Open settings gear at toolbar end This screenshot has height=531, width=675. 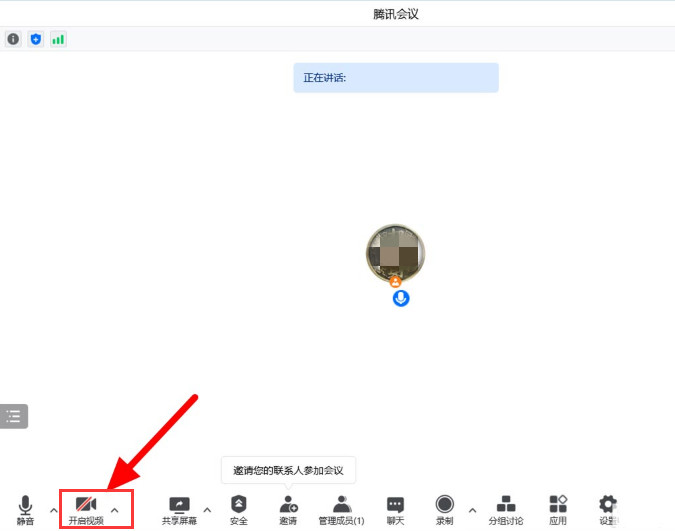pyautogui.click(x=608, y=510)
